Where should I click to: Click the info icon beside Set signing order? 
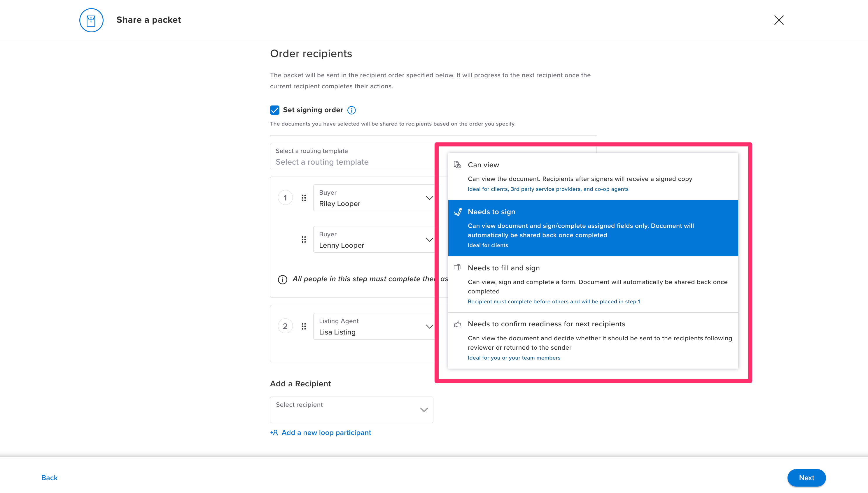(351, 110)
